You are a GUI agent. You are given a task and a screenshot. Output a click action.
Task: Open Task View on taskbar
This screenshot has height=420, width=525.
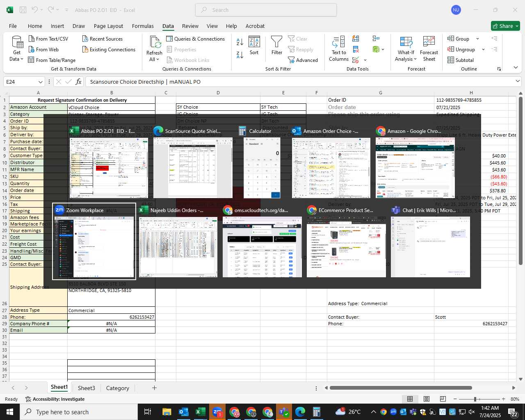148,412
